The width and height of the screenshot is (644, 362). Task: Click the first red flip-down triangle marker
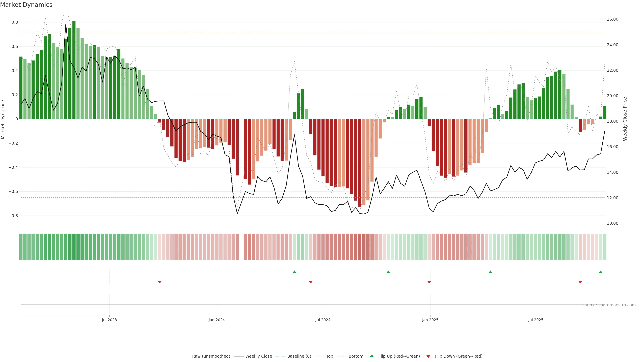pos(160,282)
